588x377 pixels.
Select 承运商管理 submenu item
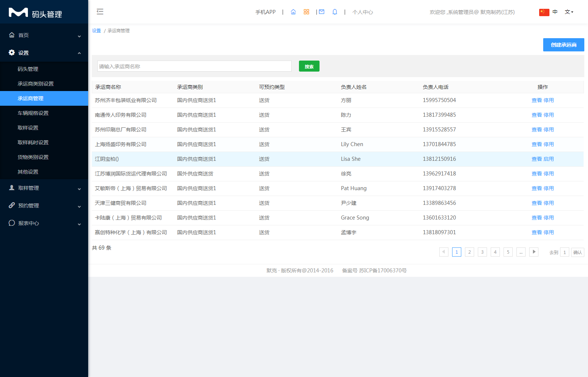(44, 98)
